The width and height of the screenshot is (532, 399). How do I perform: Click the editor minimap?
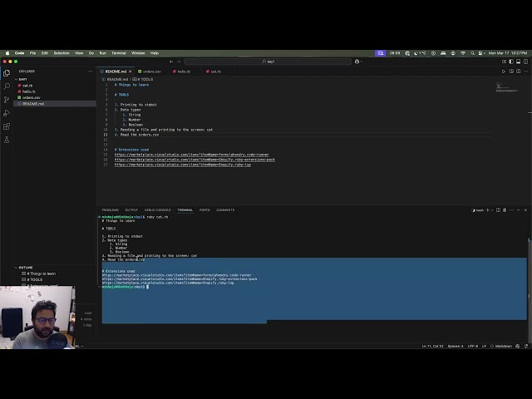pos(506,88)
